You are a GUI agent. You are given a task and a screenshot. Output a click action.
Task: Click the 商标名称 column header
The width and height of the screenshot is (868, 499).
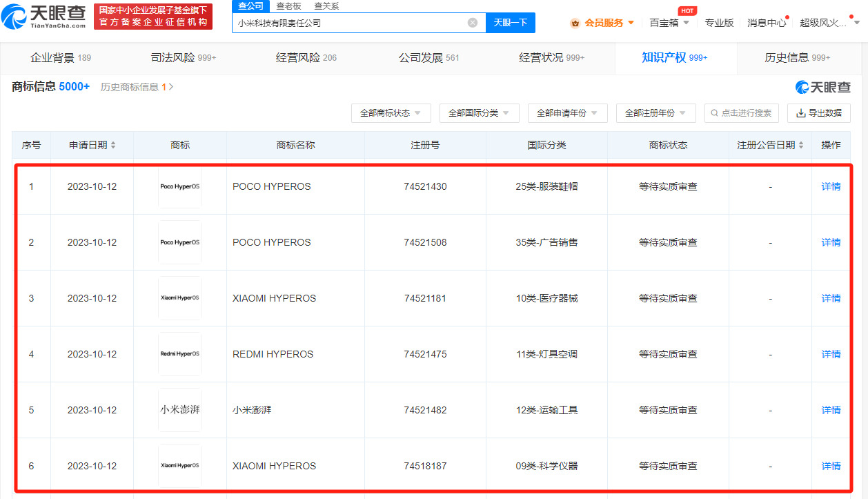(x=295, y=145)
